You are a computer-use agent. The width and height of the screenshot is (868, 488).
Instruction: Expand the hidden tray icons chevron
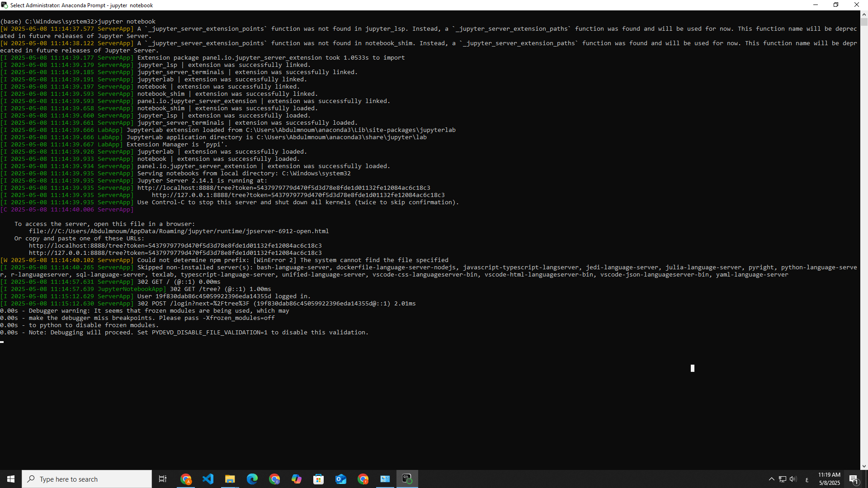[x=771, y=479]
